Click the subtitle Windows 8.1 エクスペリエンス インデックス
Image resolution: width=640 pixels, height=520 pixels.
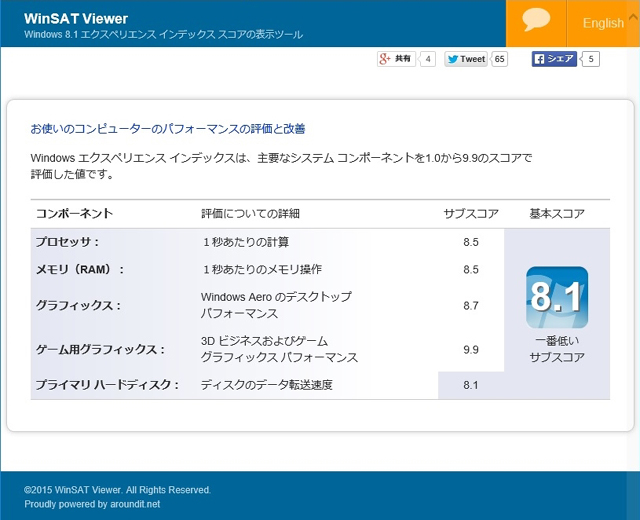click(x=163, y=34)
